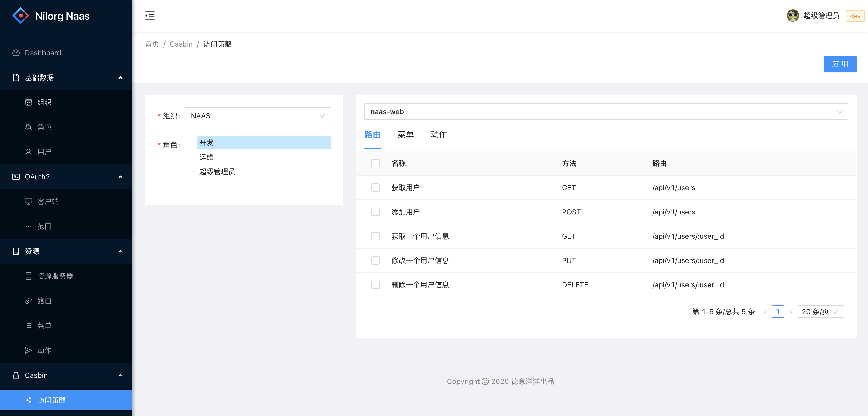Open the naas-web resource server dropdown
Image resolution: width=868 pixels, height=416 pixels.
[x=605, y=112]
